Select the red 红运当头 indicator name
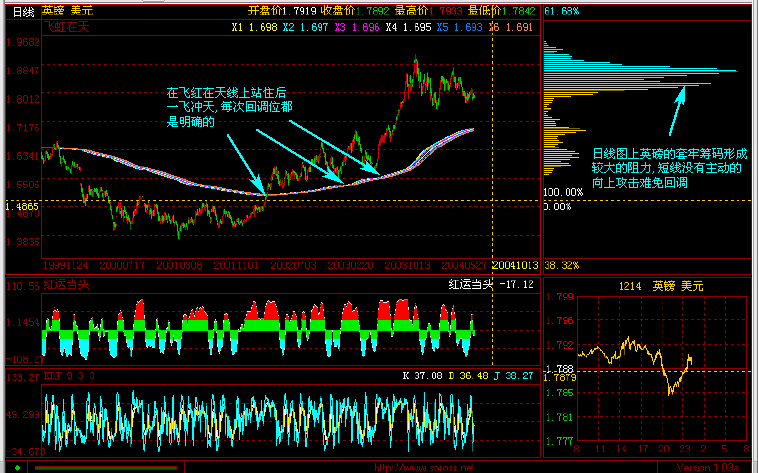Viewport: 758px width, 473px height. point(66,284)
